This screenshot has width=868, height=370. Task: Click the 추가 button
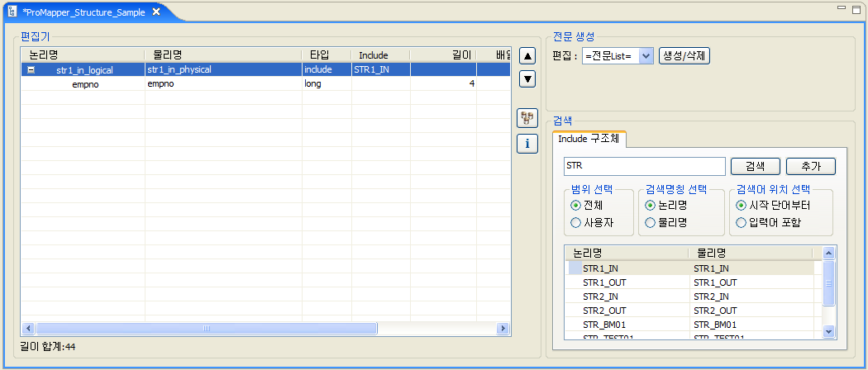point(811,166)
